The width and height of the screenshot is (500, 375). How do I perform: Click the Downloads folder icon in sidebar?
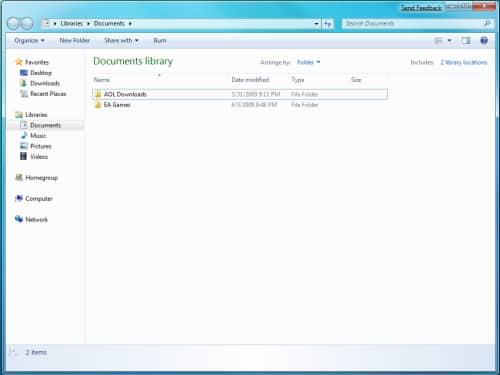point(24,83)
